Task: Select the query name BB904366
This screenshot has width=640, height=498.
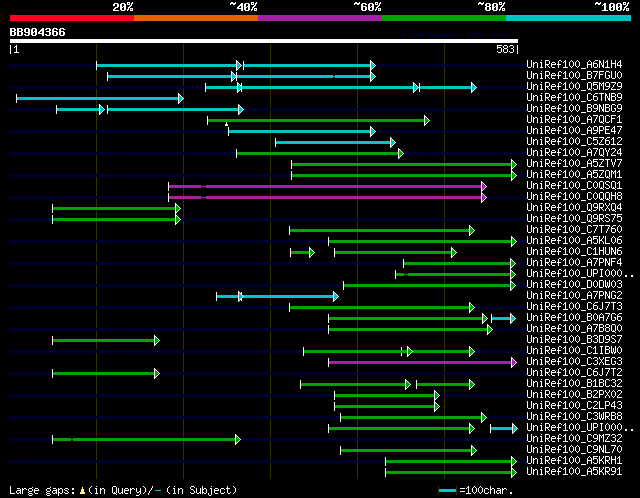Action: 37,32
